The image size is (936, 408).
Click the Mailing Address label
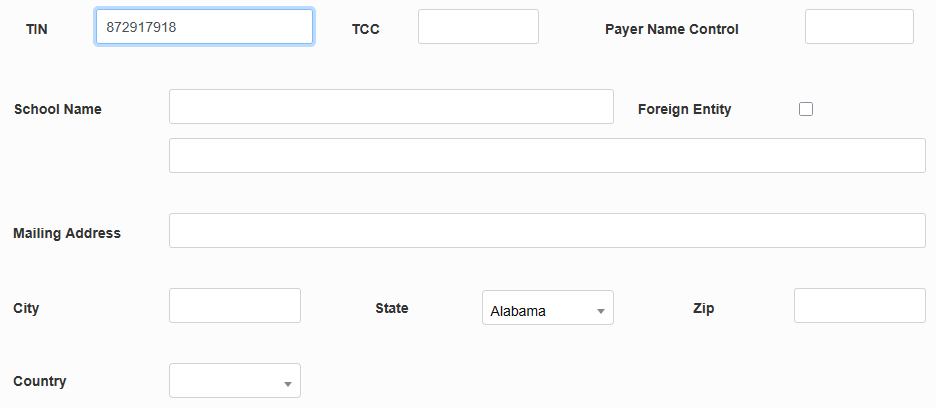[67, 233]
